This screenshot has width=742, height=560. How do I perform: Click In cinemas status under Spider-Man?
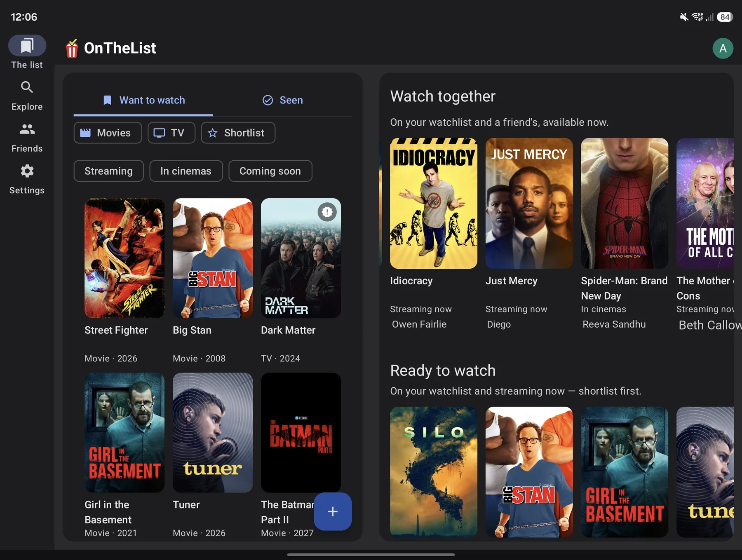tap(603, 309)
